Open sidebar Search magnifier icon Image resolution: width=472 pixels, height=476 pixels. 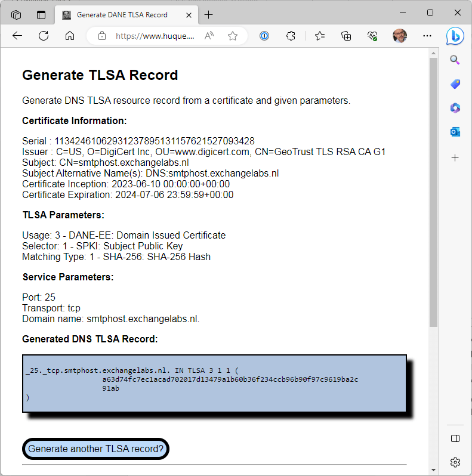click(x=455, y=60)
